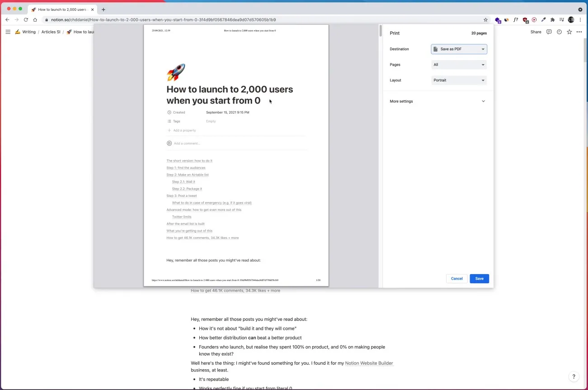Image resolution: width=588 pixels, height=390 pixels.
Task: Open the eyedropper color picker extension
Action: click(x=543, y=19)
